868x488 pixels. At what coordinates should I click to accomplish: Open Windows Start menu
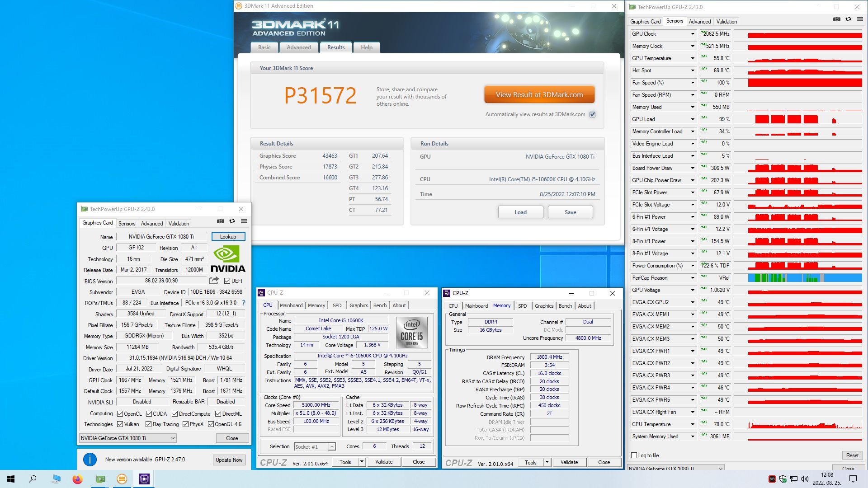point(11,479)
